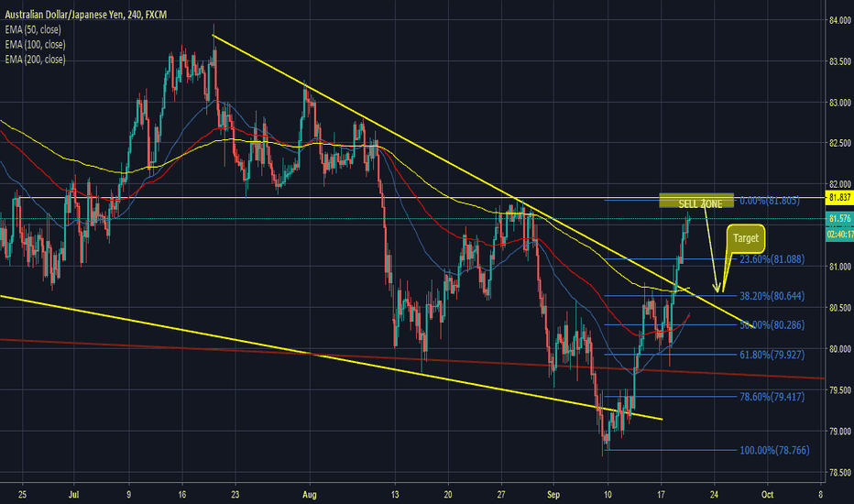
Task: Click the 16 date on time axis
Action: 182,495
